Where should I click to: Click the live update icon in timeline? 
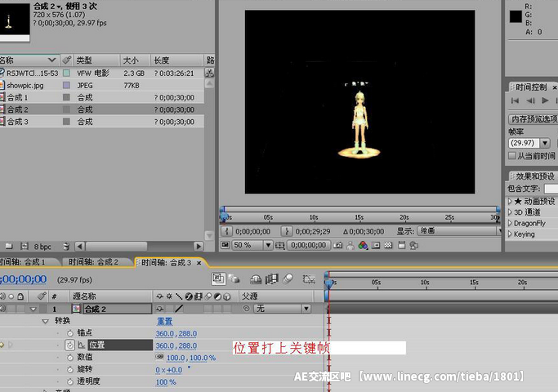tap(218, 279)
